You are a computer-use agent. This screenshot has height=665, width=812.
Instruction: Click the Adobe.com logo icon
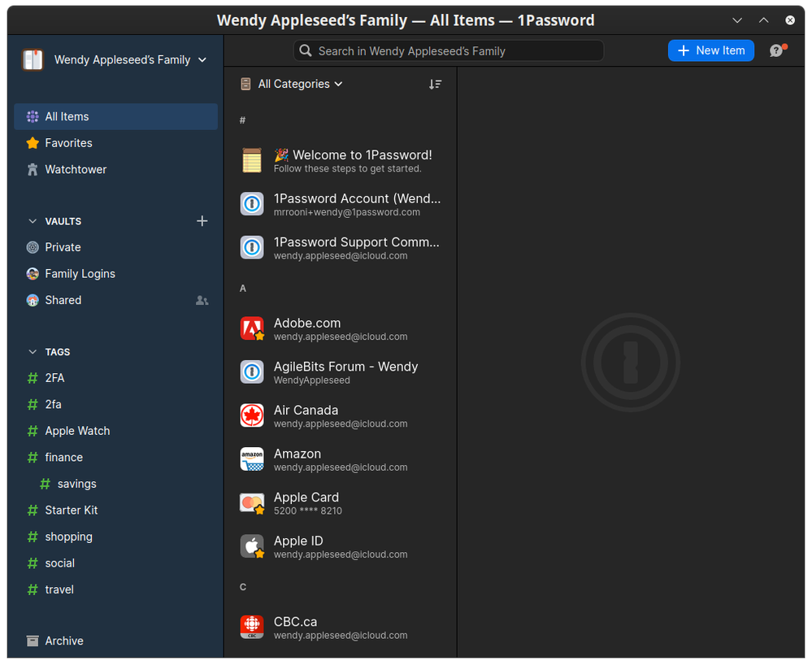pos(252,328)
